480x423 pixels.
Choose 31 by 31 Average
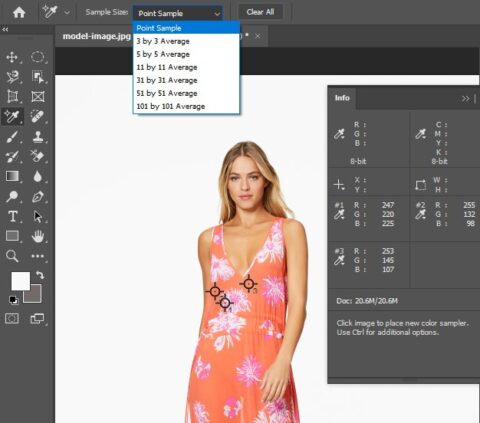[x=186, y=80]
